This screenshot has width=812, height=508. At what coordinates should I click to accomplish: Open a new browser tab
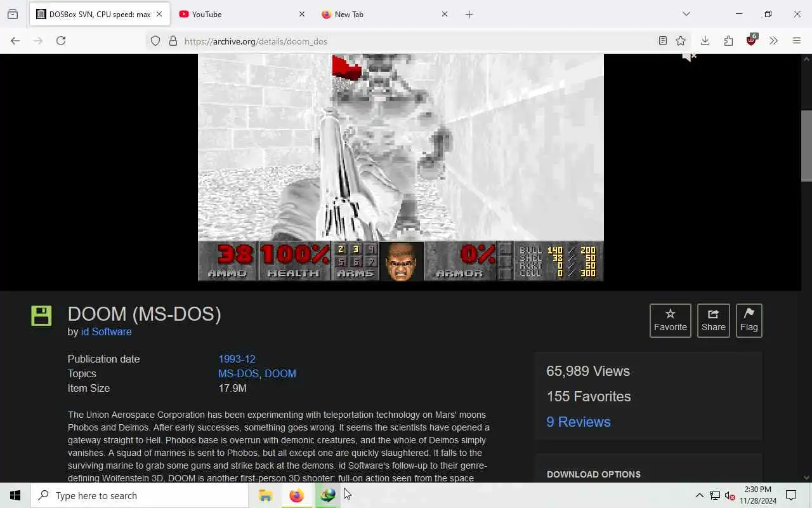click(469, 14)
